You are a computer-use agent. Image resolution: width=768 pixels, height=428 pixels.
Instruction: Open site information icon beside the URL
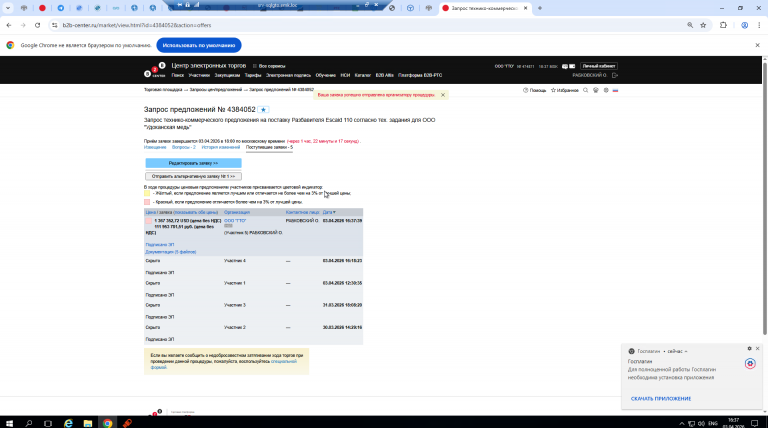54,25
